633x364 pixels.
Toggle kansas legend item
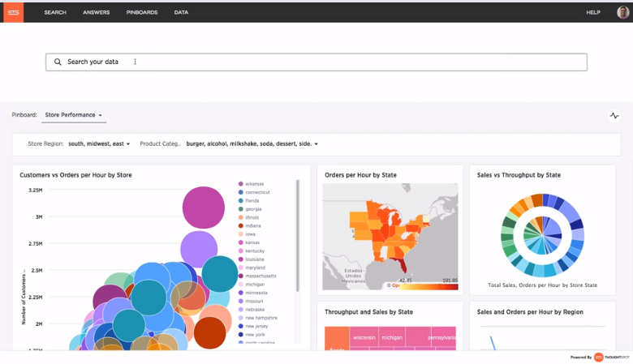pyautogui.click(x=249, y=242)
